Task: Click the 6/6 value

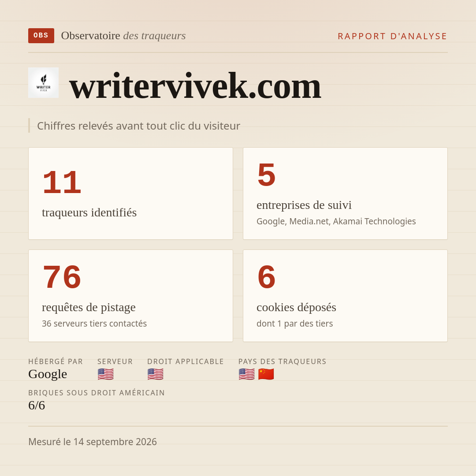Action: (x=37, y=405)
